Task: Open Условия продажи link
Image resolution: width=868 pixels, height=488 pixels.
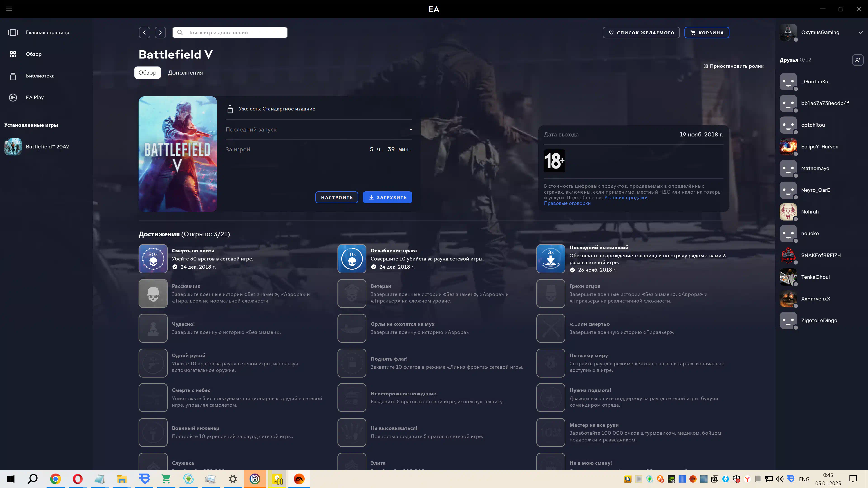Action: 626,198
